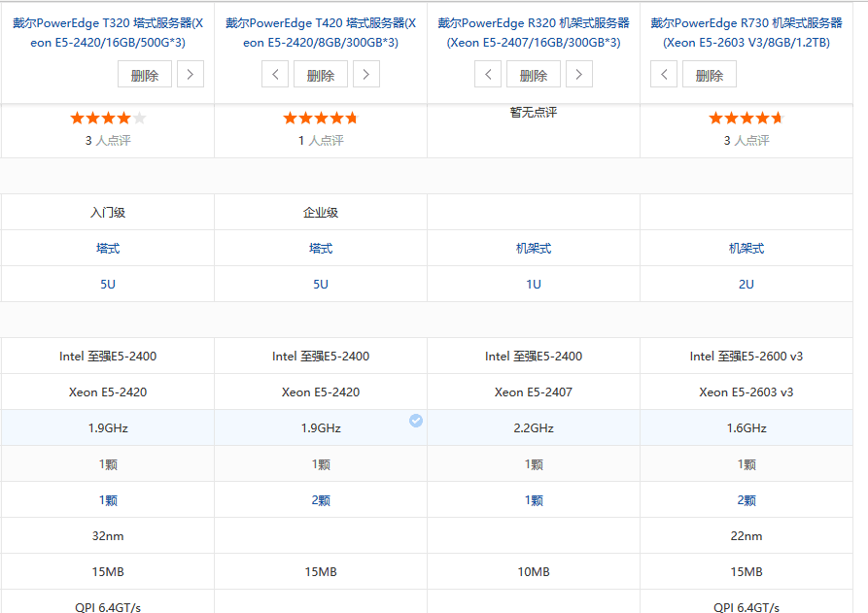Click the 5U link in the T320 column

point(108,285)
